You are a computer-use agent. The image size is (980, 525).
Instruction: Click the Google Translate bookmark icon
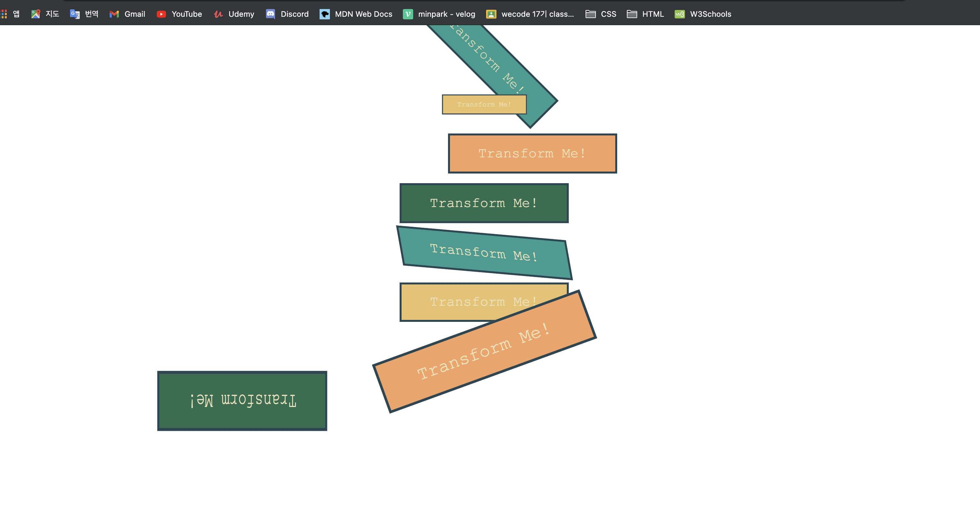(75, 14)
